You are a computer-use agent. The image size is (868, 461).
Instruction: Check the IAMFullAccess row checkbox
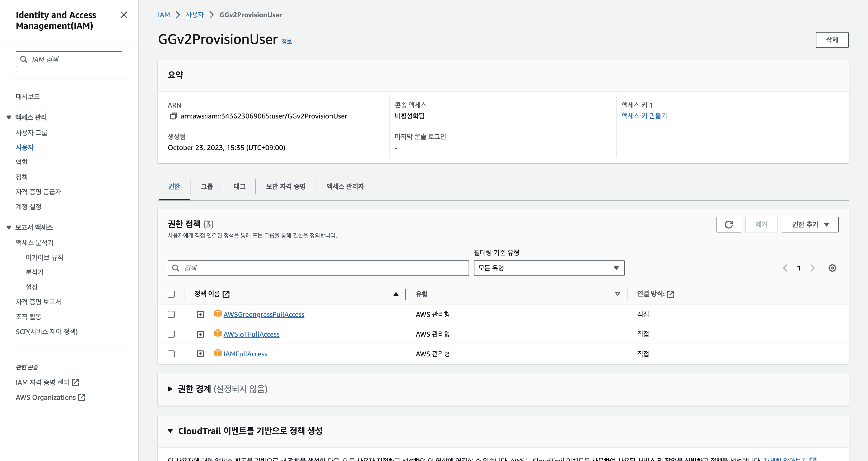coord(171,354)
